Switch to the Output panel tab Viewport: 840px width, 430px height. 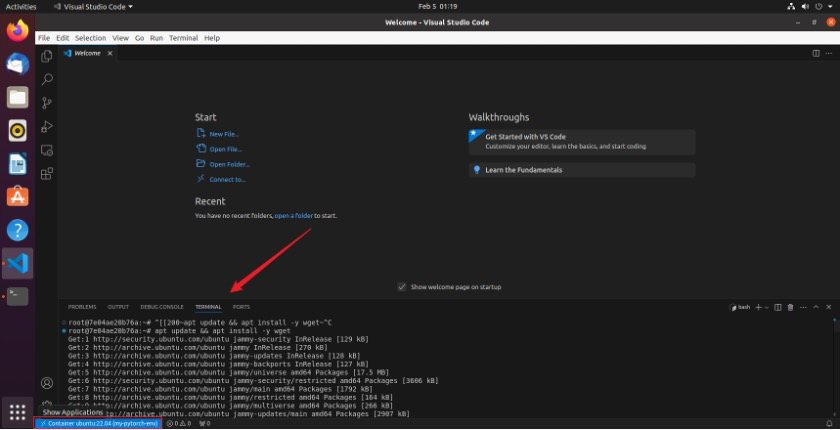[118, 307]
